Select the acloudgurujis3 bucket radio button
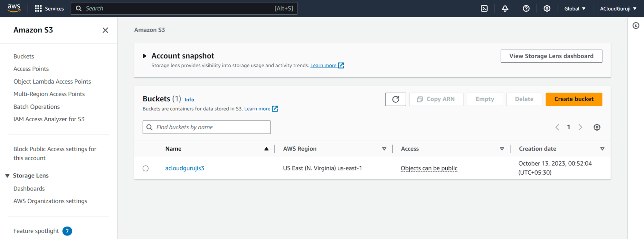Image resolution: width=644 pixels, height=239 pixels. 146,168
